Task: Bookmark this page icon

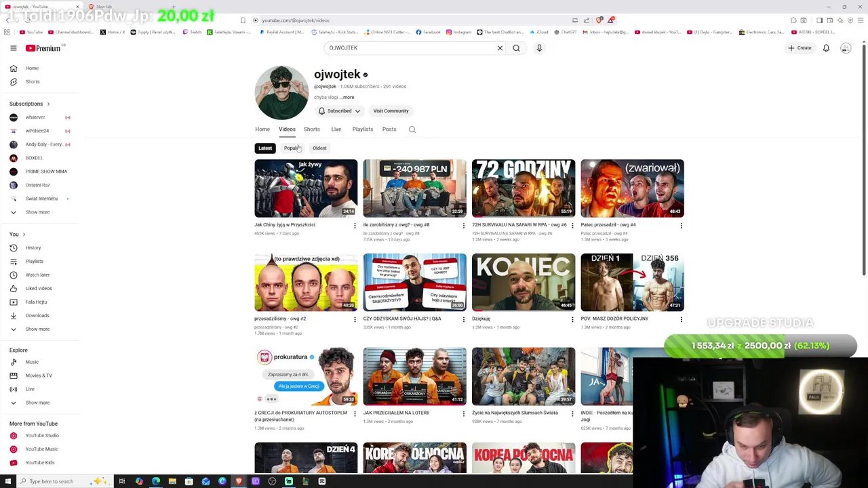Action: point(243,20)
